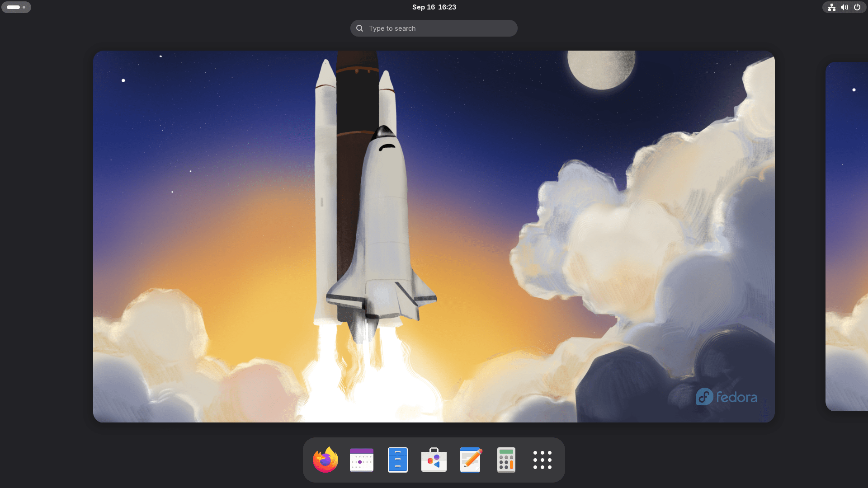868x488 pixels.
Task: Show the all applications grid
Action: pos(542,460)
